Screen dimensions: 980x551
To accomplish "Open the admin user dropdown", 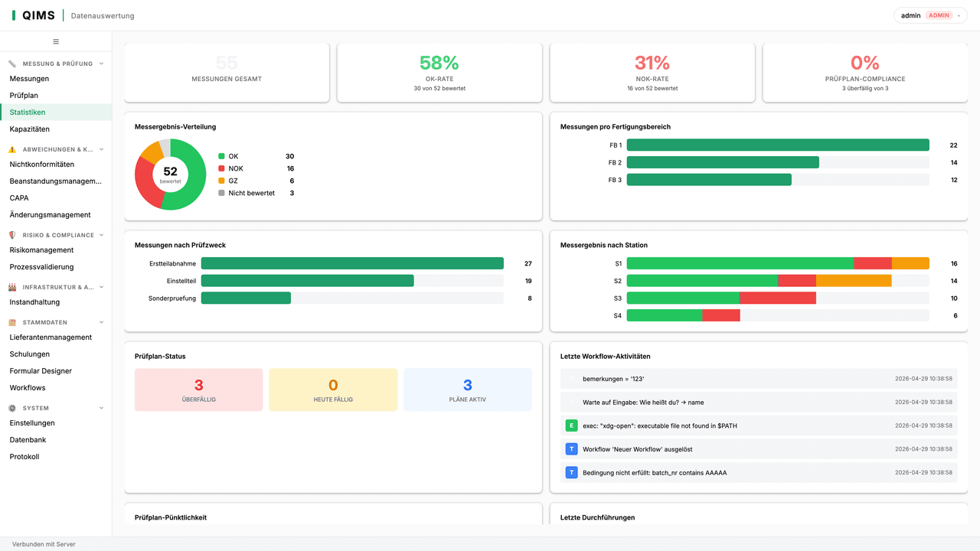I will tap(930, 15).
